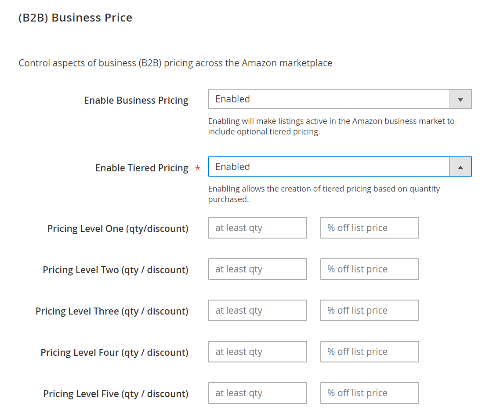Click the 'Enable Business Pricing' label

point(136,100)
